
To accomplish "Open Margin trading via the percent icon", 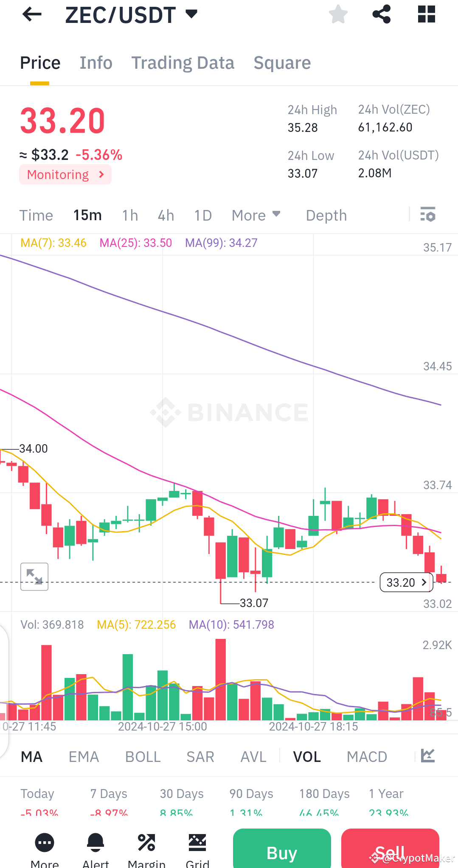I will [146, 842].
